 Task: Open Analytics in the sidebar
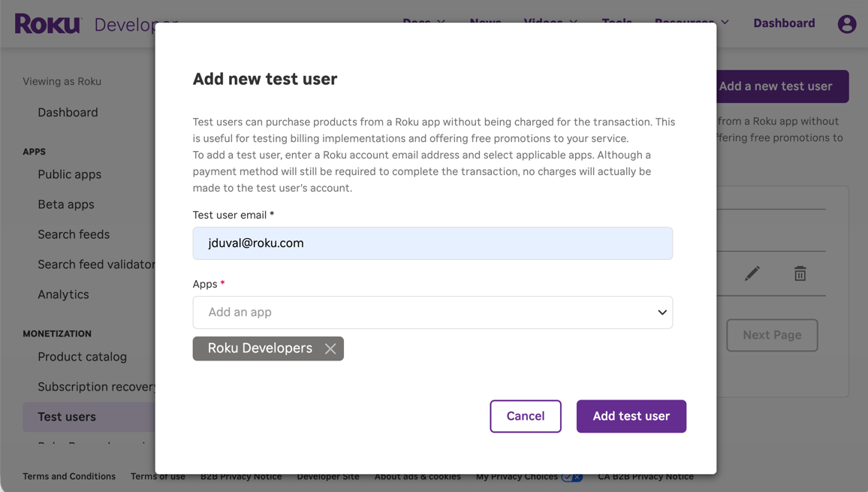pyautogui.click(x=63, y=294)
